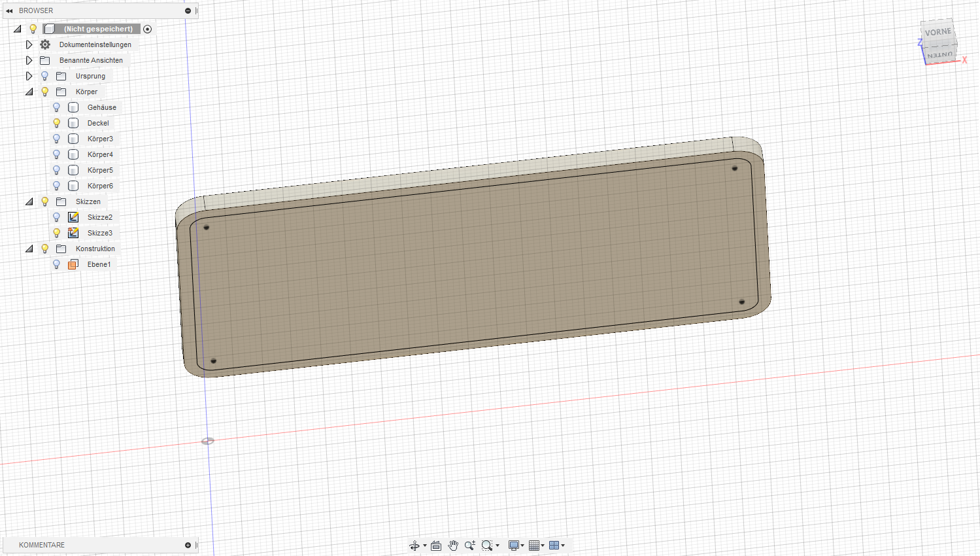Click the BROWSER panel header label

(36, 10)
